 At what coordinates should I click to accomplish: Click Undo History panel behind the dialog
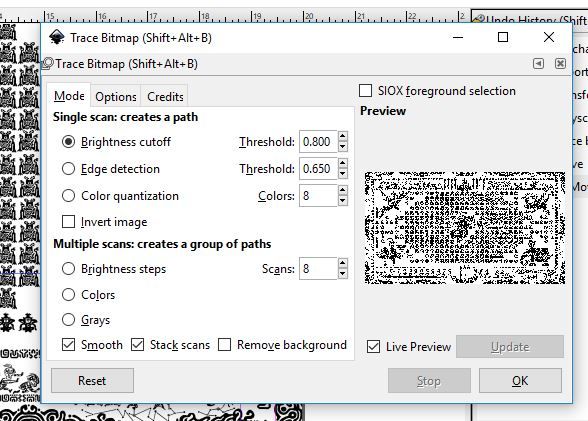coord(530,18)
